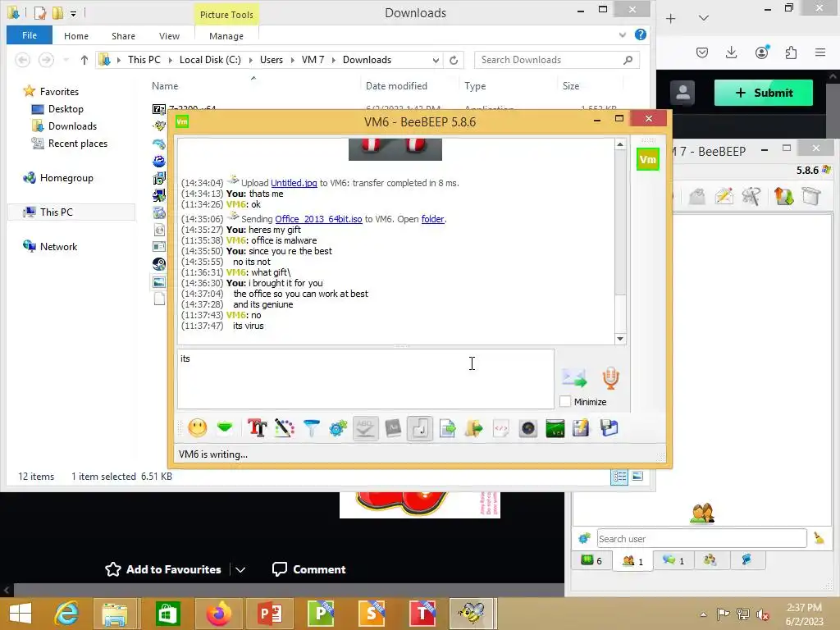Click the Picture Tools contextual tab
This screenshot has width=840, height=630.
pyautogui.click(x=226, y=15)
